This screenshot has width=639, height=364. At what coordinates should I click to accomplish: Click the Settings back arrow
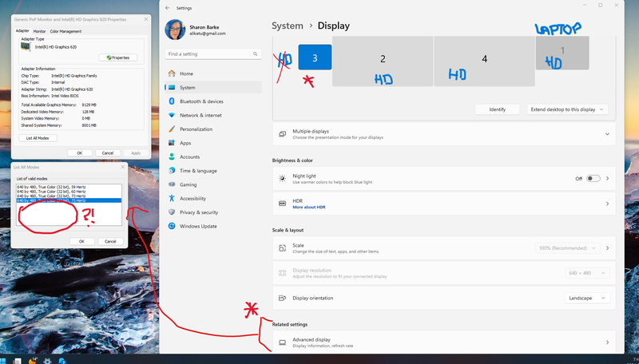[167, 7]
